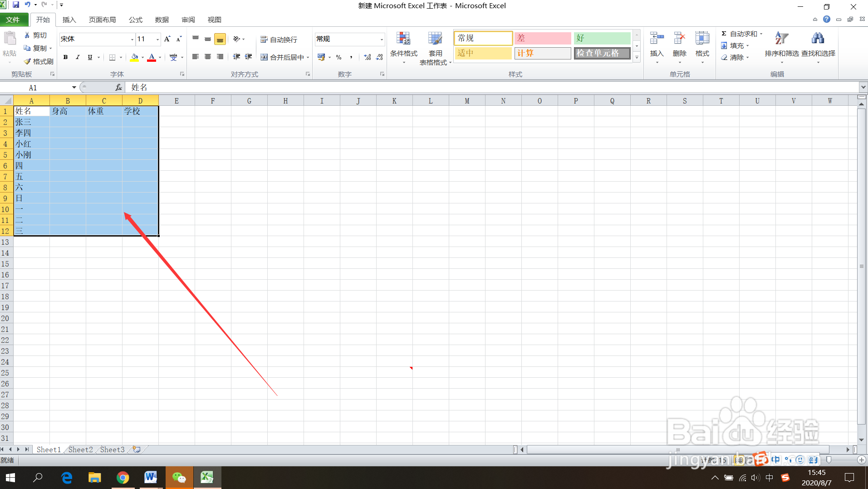Viewport: 868px width, 489px height.
Task: Align cell text to the left
Action: [x=196, y=57]
